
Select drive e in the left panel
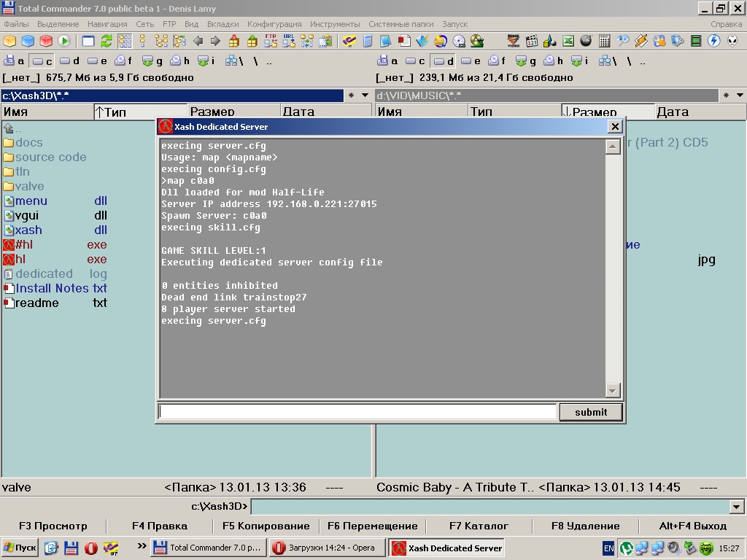98,61
